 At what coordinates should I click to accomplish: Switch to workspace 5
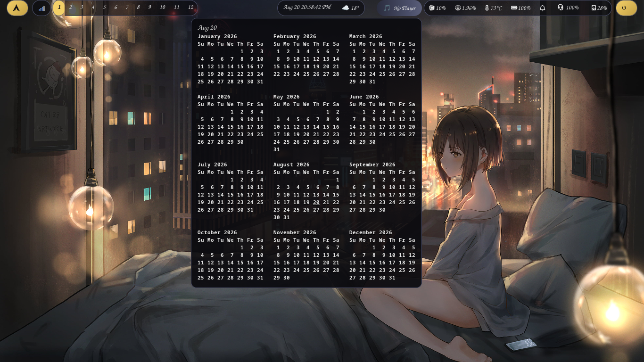click(105, 8)
